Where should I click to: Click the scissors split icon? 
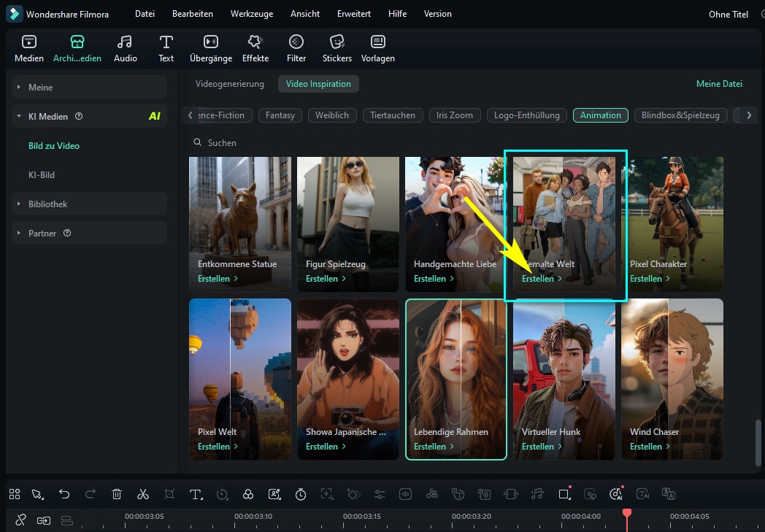coord(143,494)
